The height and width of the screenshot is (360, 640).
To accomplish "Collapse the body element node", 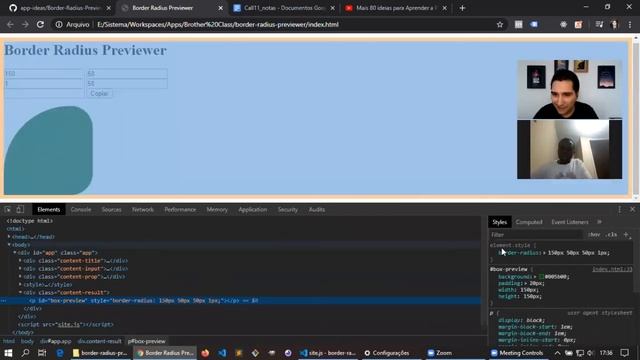I will pos(9,245).
